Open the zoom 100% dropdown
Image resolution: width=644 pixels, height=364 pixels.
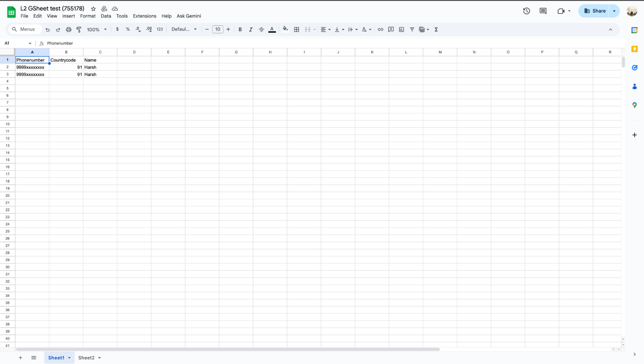(x=97, y=29)
